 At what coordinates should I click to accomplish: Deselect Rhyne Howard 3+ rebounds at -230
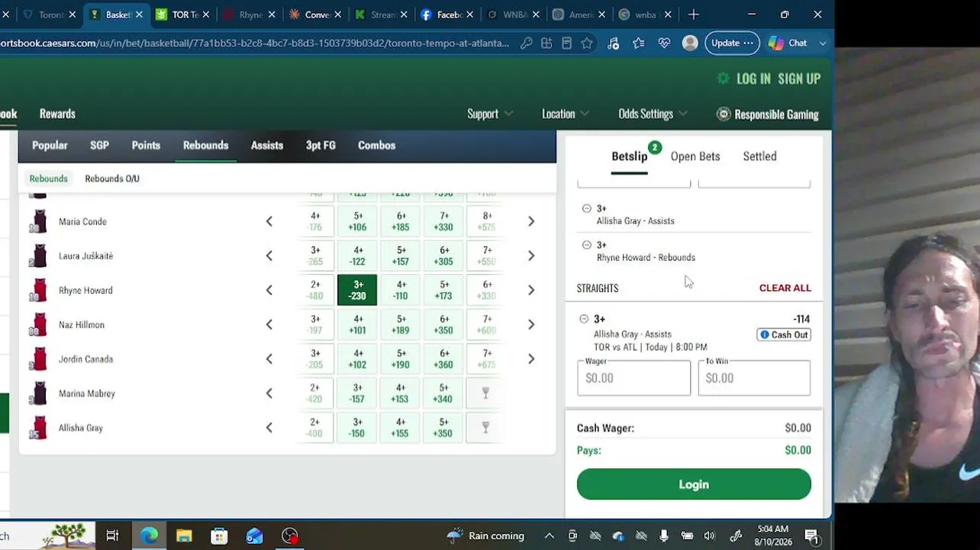point(357,290)
